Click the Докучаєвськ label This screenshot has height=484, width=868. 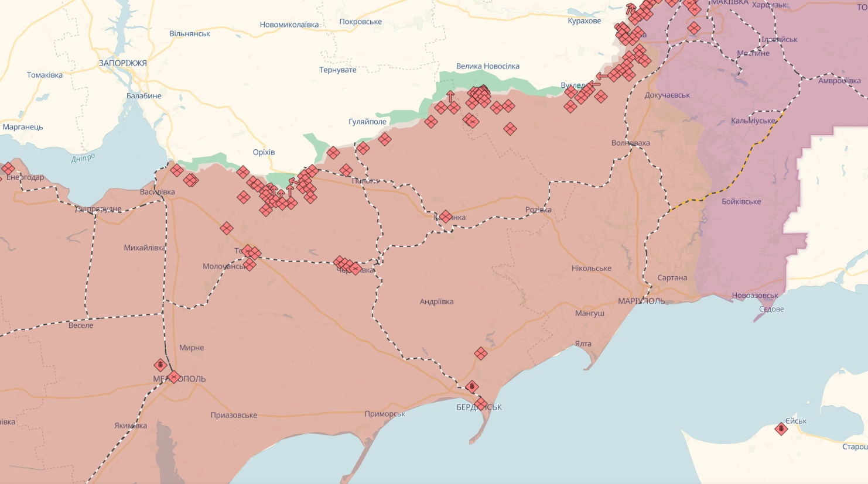[667, 95]
